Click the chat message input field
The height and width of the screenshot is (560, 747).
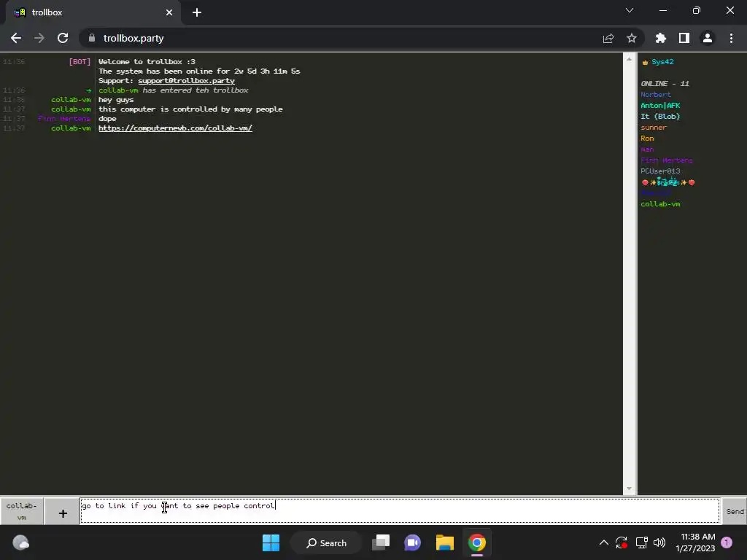(400, 511)
